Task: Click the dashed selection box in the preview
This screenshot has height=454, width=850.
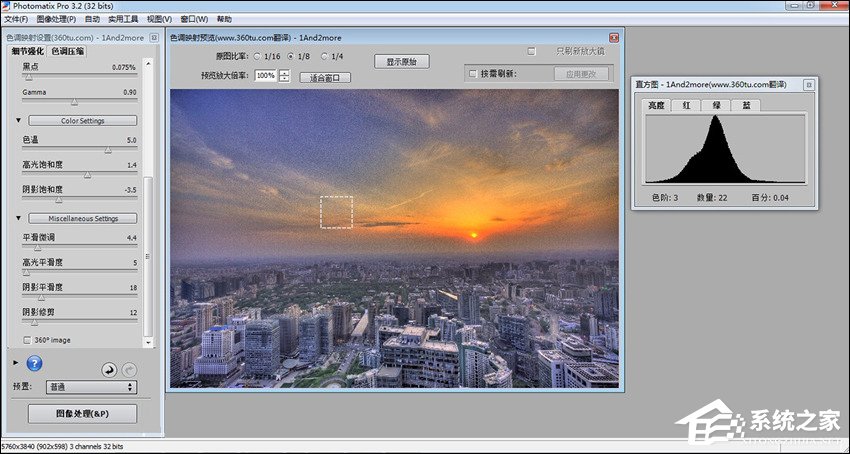Action: coord(336,212)
